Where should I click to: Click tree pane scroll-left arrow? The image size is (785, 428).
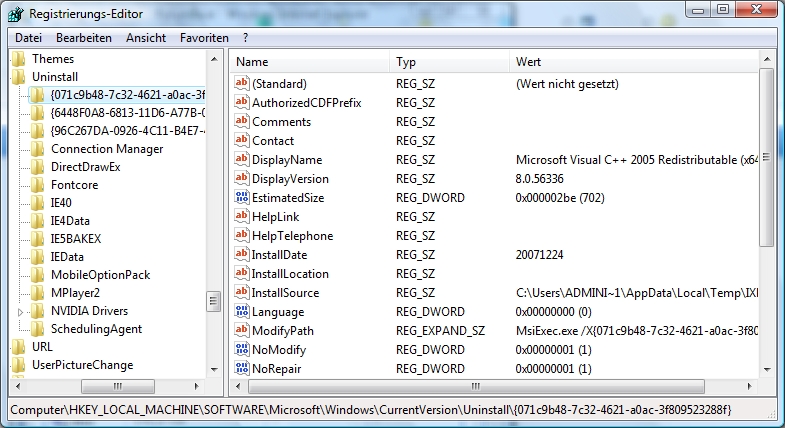click(19, 386)
